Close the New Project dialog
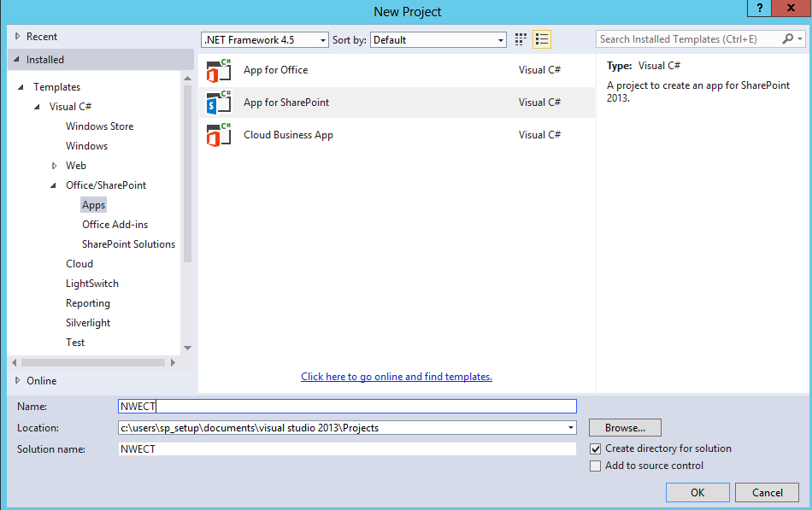Image resolution: width=812 pixels, height=510 pixels. (791, 8)
